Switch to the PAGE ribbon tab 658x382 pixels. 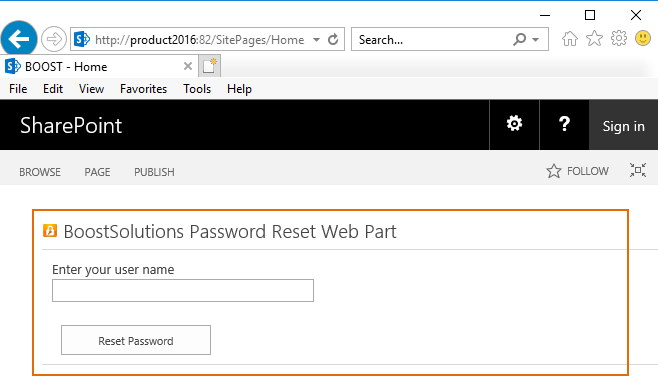(97, 172)
